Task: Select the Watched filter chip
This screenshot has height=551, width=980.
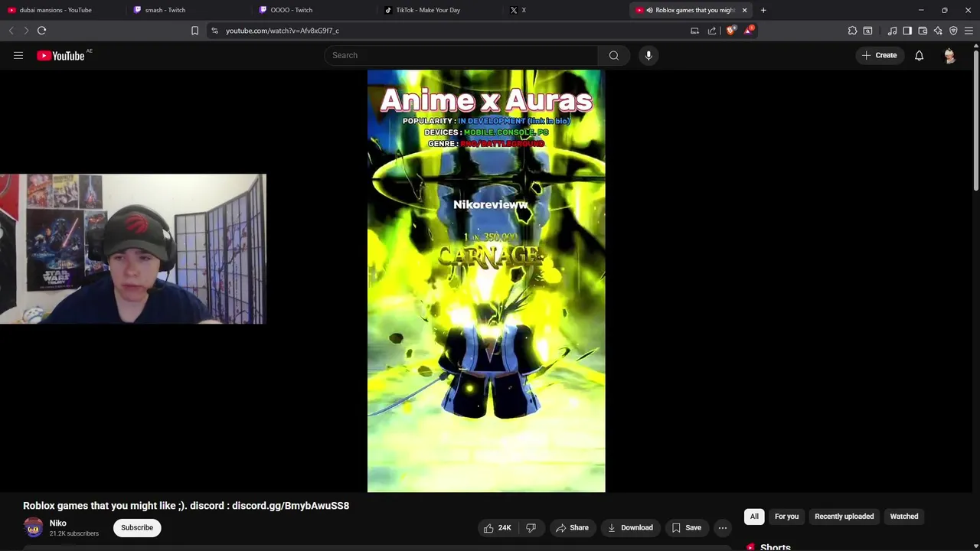Action: coord(903,517)
